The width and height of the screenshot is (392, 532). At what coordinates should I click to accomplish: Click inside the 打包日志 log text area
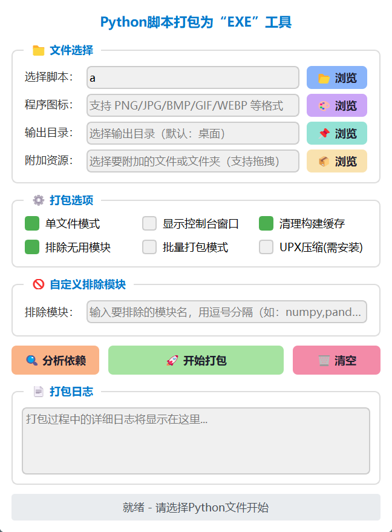pyautogui.click(x=195, y=441)
